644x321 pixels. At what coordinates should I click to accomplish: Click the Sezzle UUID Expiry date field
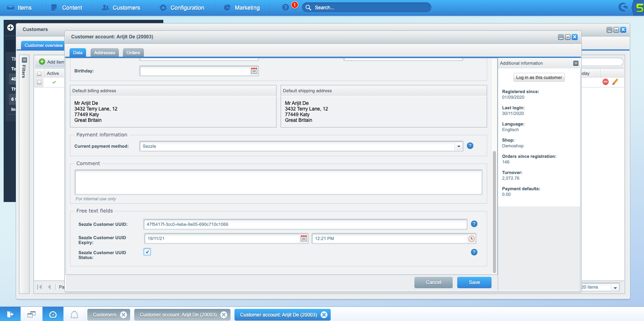(x=223, y=238)
